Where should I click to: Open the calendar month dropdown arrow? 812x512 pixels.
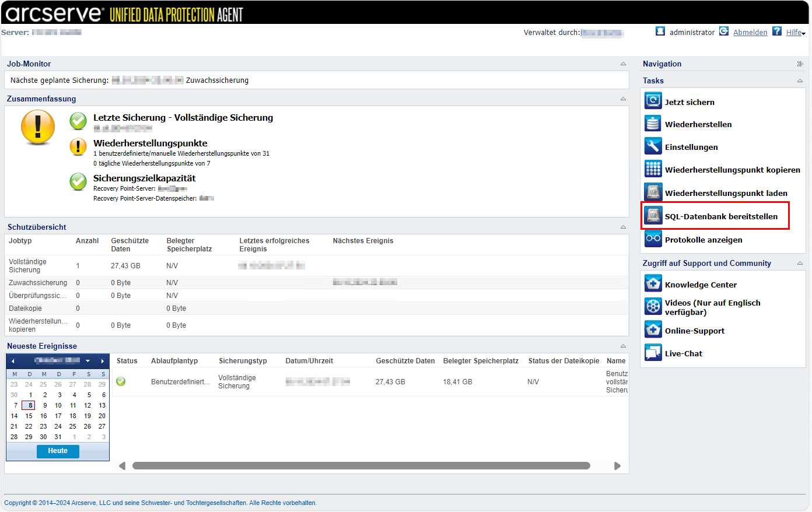(87, 361)
